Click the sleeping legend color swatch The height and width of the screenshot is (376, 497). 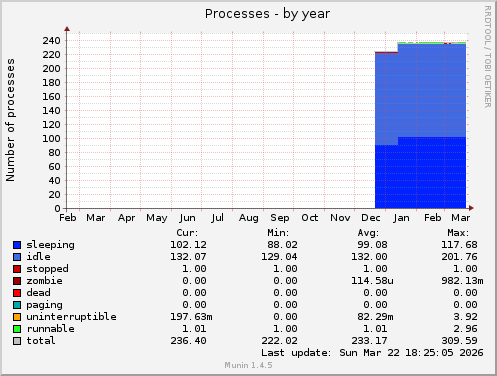(17, 245)
